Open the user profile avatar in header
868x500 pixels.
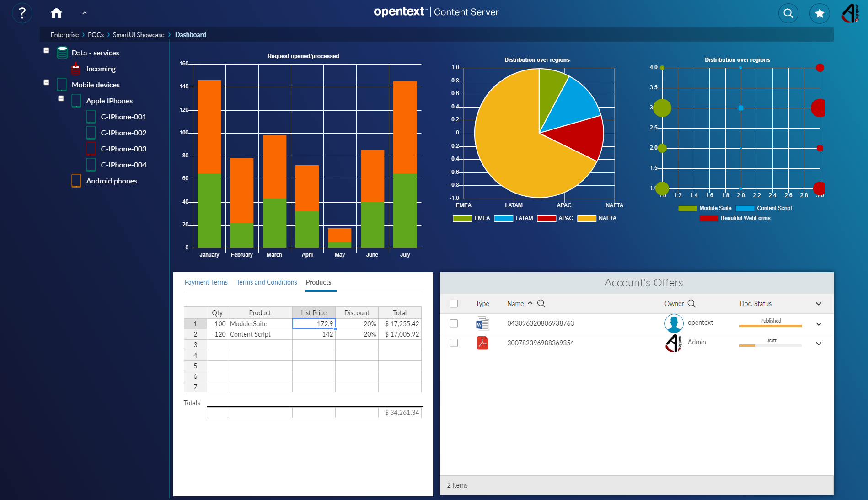tap(851, 13)
